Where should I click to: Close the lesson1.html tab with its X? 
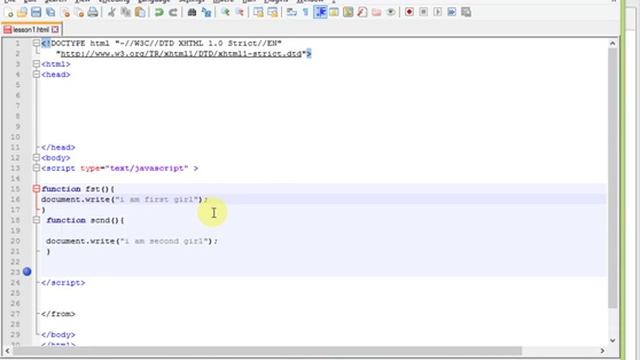pyautogui.click(x=55, y=29)
